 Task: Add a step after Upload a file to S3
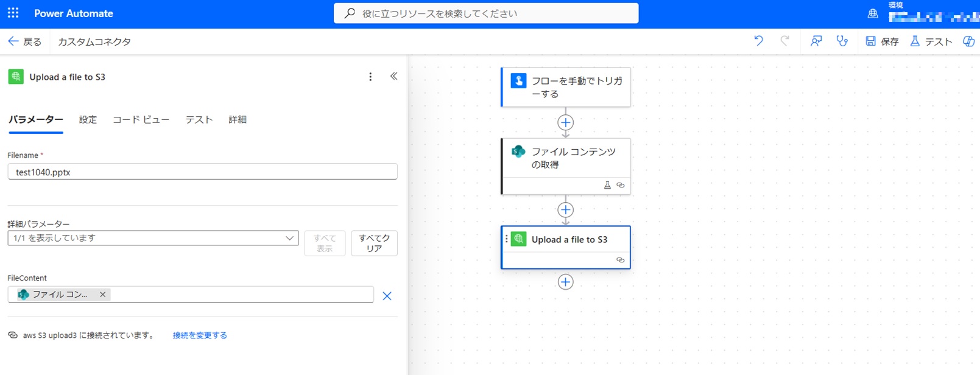(x=565, y=282)
